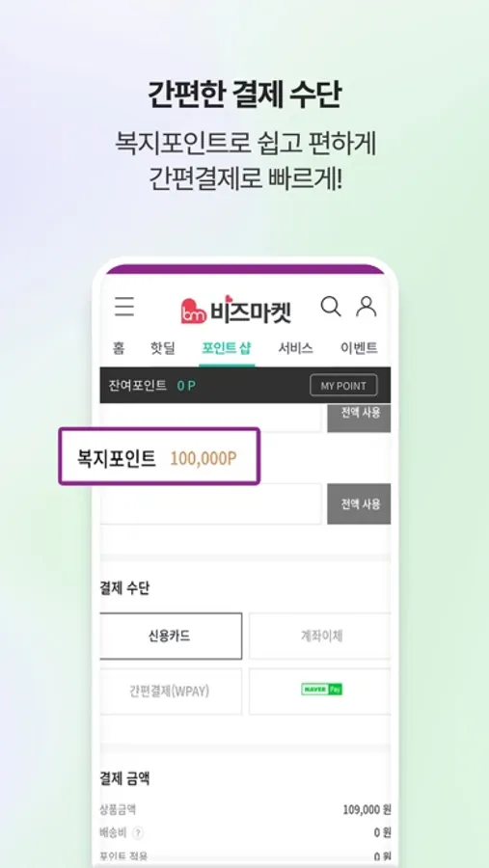
Task: Choose 신용카드 as payment method
Action: (171, 637)
